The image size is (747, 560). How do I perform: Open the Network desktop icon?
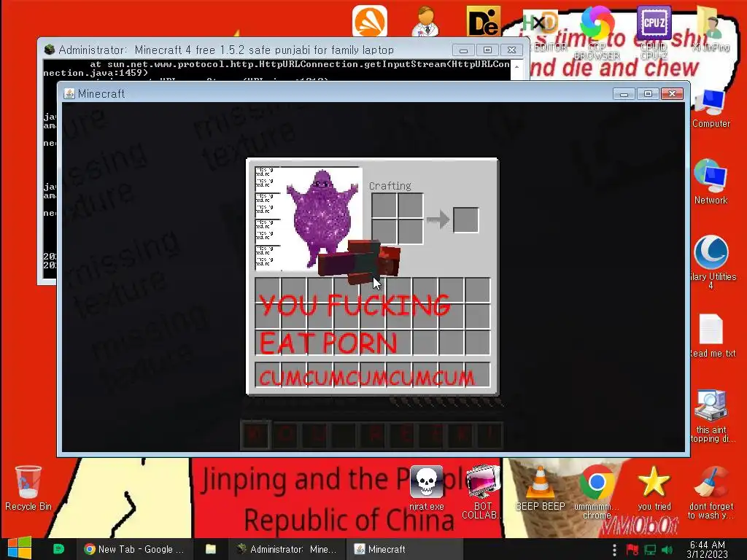[x=711, y=182]
